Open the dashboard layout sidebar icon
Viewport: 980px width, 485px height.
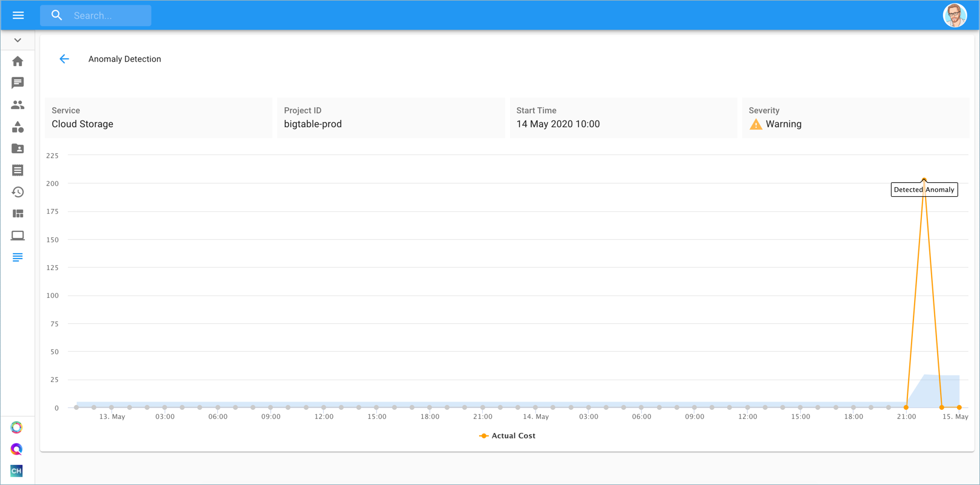[x=18, y=214]
